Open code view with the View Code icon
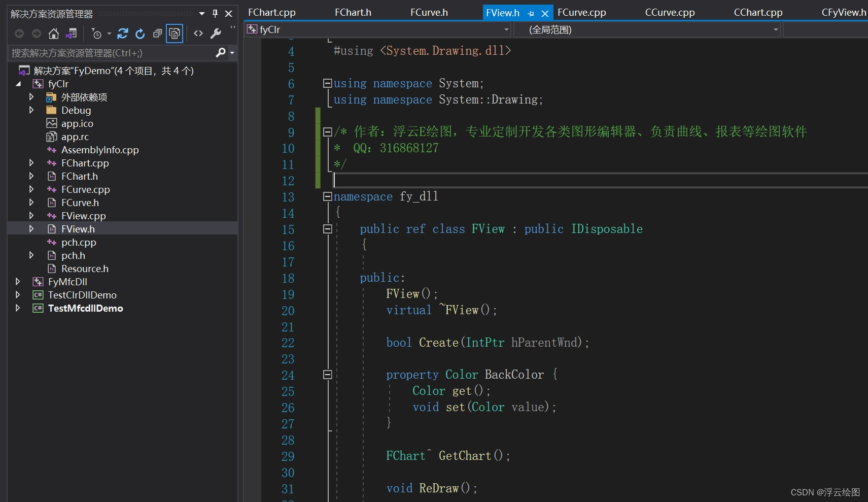The width and height of the screenshot is (868, 502). (x=198, y=34)
